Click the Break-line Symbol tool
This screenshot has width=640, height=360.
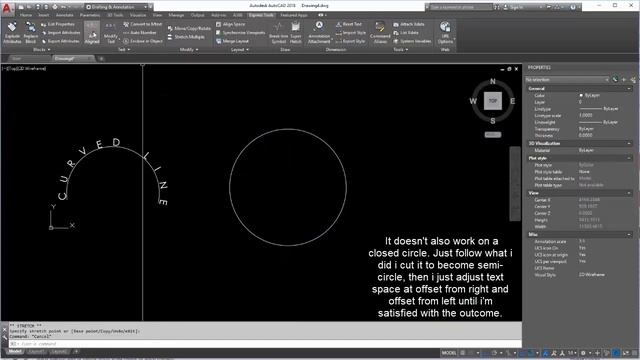278,33
